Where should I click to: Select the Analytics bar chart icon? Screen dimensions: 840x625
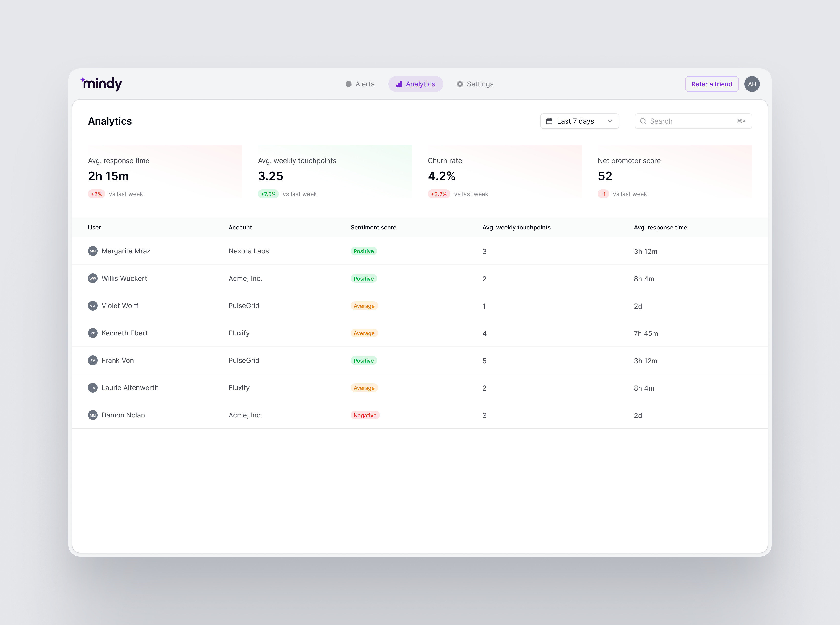pos(399,84)
